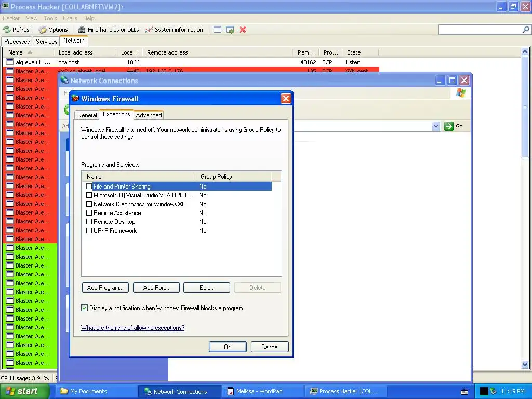Check the File and Printer Sharing checkbox
532x399 pixels.
pyautogui.click(x=89, y=187)
